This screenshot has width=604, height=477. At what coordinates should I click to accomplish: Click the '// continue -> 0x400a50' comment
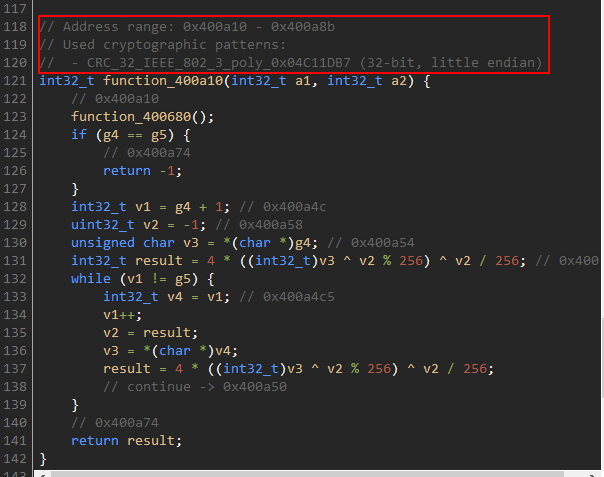click(x=195, y=387)
